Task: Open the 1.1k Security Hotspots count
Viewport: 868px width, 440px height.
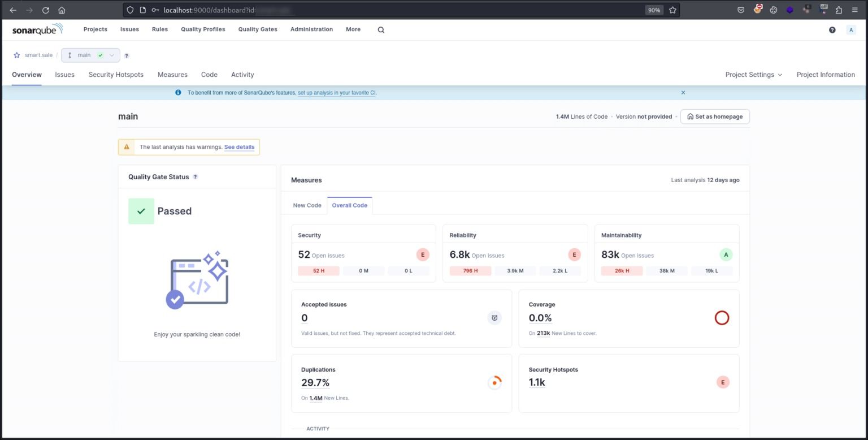Action: coord(537,383)
